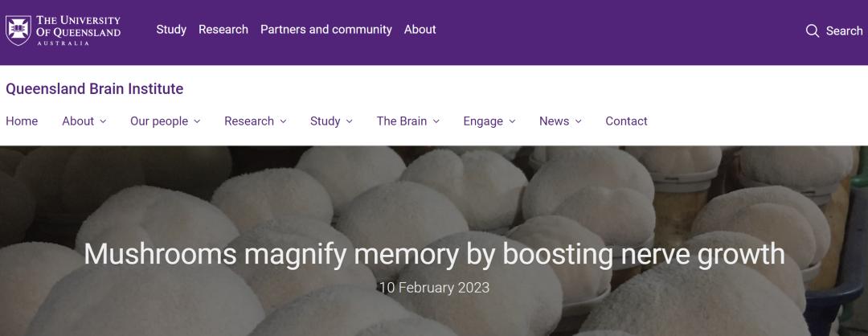Click the University of Queensland crest logo

pos(18,30)
